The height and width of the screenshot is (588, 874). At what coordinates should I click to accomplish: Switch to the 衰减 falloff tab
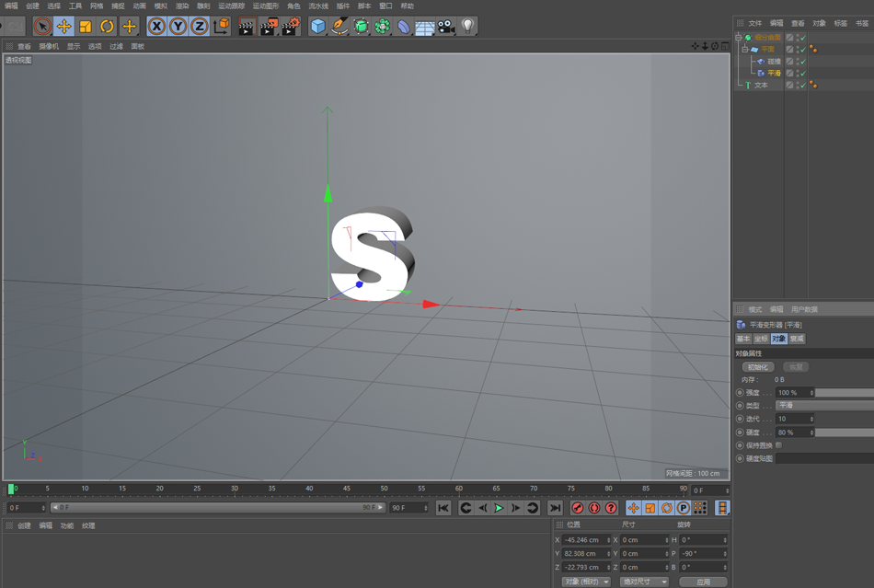pos(797,339)
